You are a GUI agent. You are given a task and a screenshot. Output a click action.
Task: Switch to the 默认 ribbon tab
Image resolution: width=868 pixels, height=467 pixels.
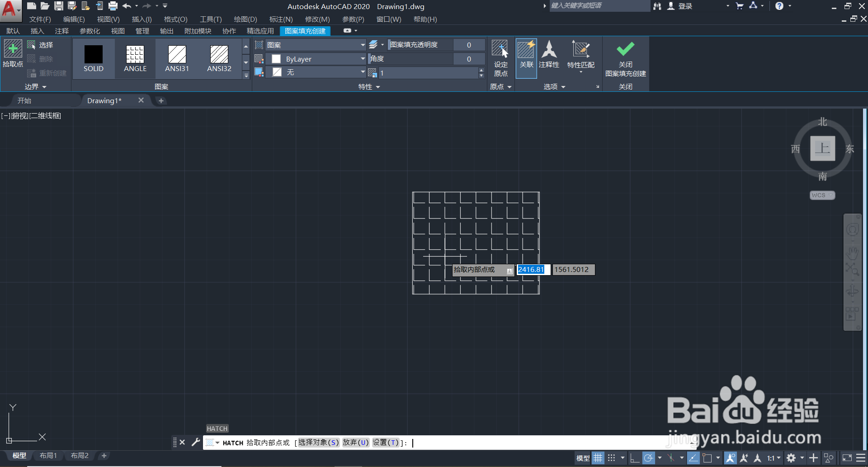click(13, 31)
